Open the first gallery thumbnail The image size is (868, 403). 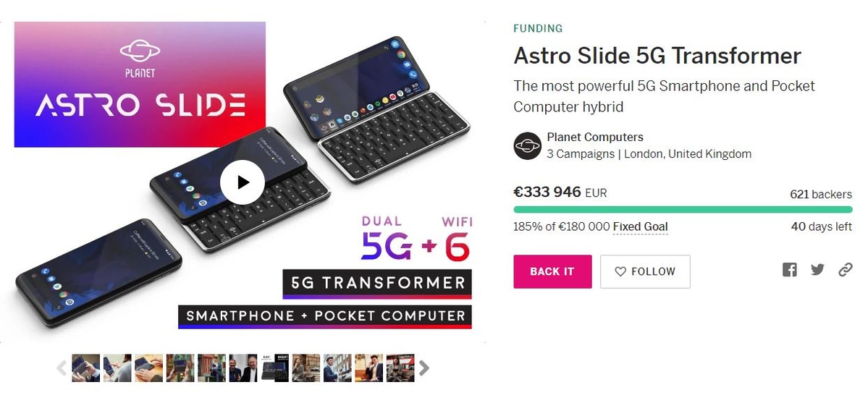pos(86,368)
